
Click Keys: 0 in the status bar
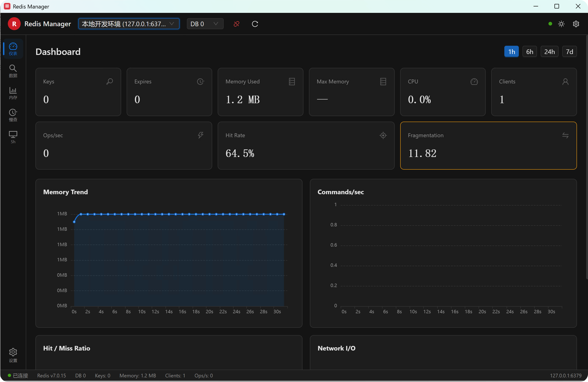(x=103, y=376)
